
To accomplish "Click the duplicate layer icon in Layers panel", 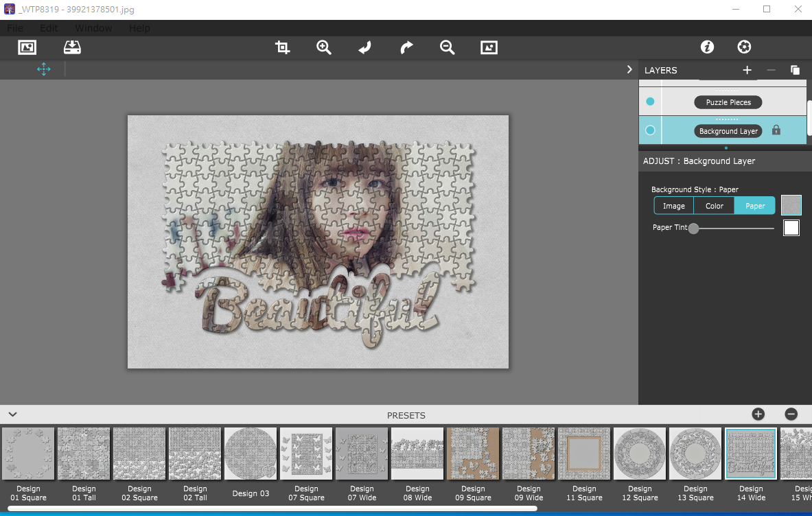I will 795,70.
